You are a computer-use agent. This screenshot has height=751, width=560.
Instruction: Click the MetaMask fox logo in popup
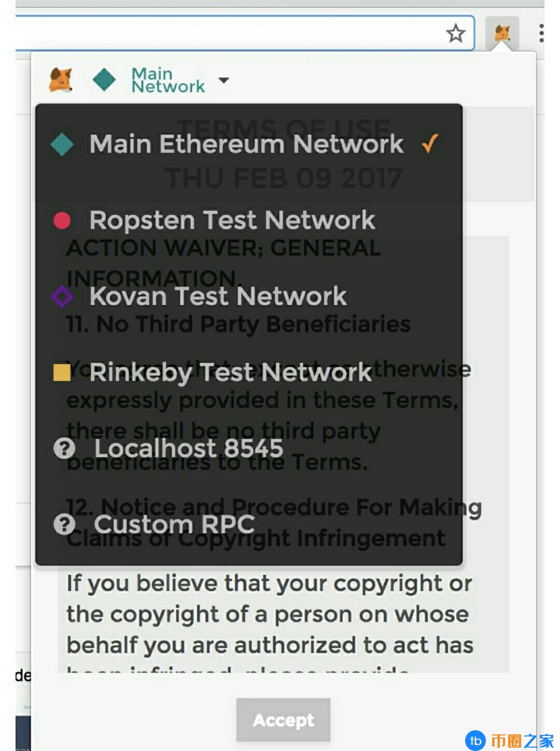click(x=61, y=80)
